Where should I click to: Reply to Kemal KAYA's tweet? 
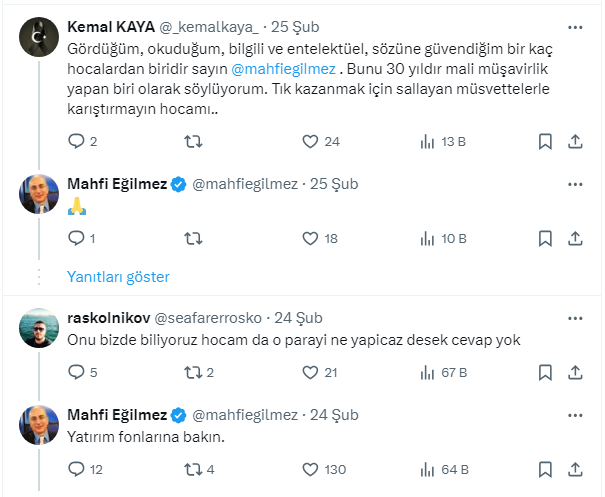click(x=76, y=141)
